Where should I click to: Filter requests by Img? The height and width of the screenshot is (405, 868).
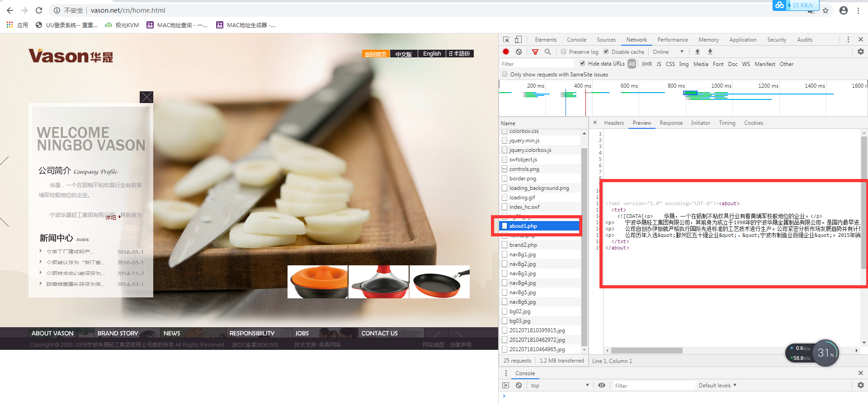click(684, 64)
